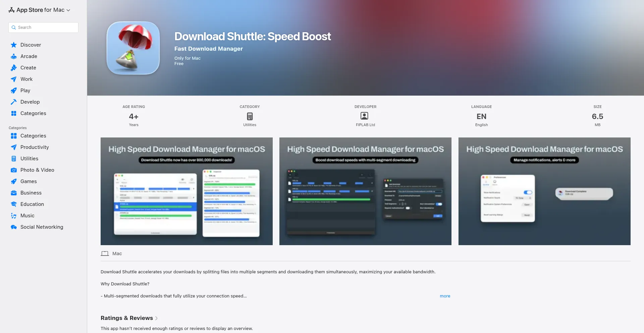The image size is (644, 333).
Task: Go to Arcade via its joystick icon
Action: [x=14, y=56]
